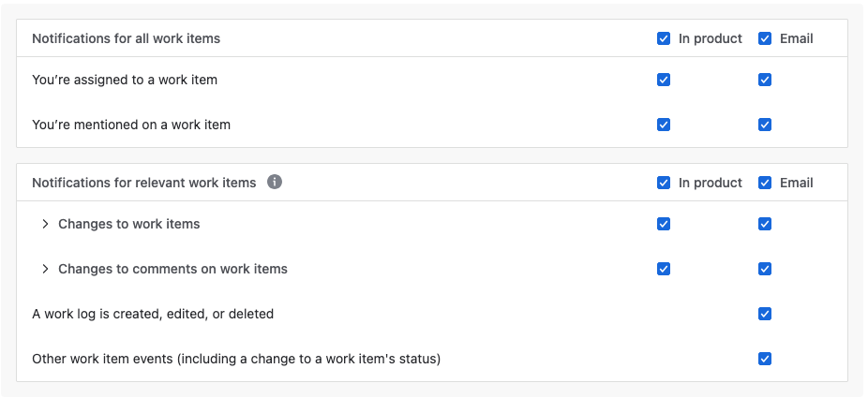Image resolution: width=868 pixels, height=398 pixels.
Task: Click Notifications for relevant work items heading
Action: point(143,183)
